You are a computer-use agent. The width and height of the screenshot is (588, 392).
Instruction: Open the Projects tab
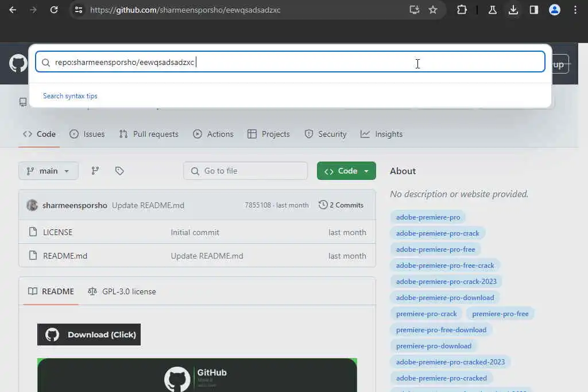(269, 134)
